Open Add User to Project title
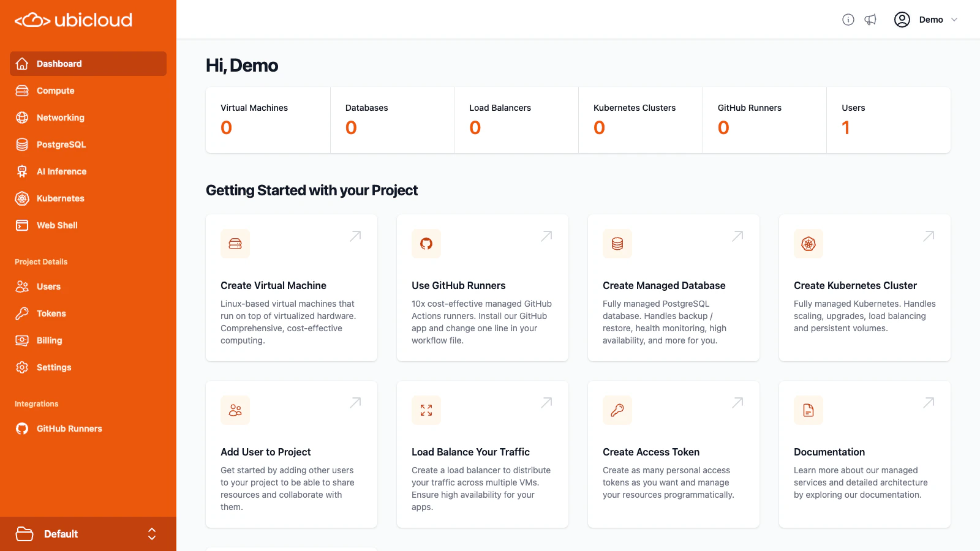 [x=266, y=452]
